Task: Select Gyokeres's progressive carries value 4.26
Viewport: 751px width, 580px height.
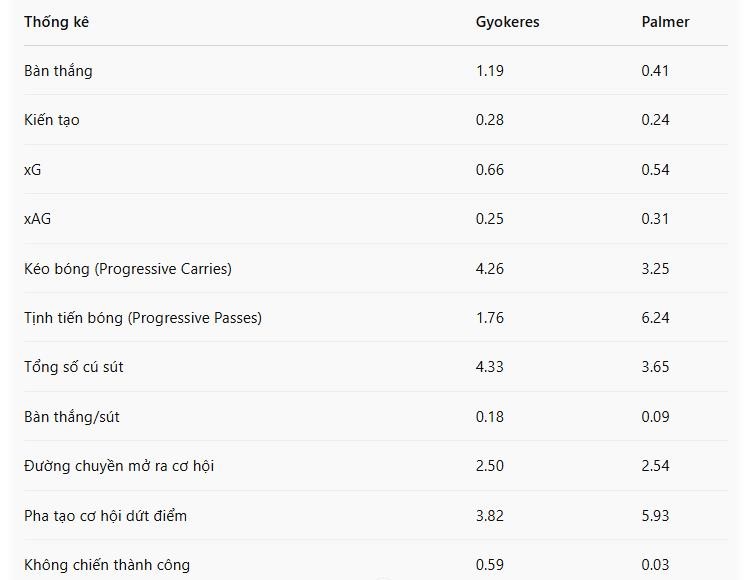Action: click(490, 269)
